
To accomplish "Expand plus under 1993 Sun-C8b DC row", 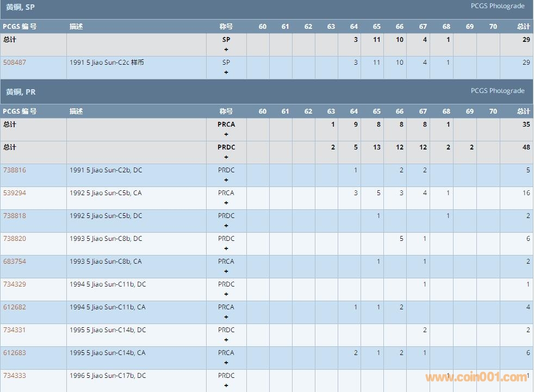I will click(x=226, y=248).
